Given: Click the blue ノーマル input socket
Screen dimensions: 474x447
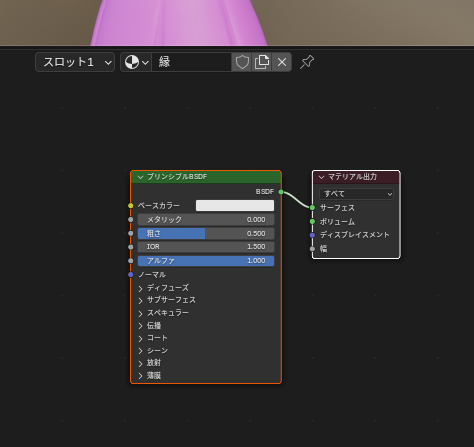Looking at the screenshot, I should coord(131,274).
